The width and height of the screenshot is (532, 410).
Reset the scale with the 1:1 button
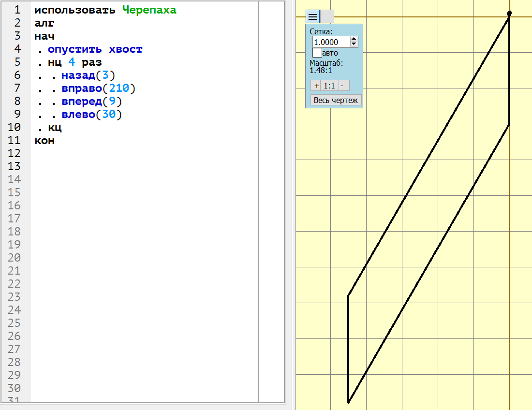point(329,86)
